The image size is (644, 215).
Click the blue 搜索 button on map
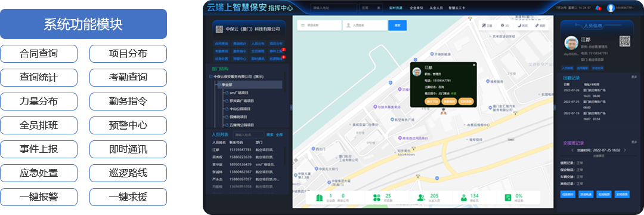(x=398, y=25)
